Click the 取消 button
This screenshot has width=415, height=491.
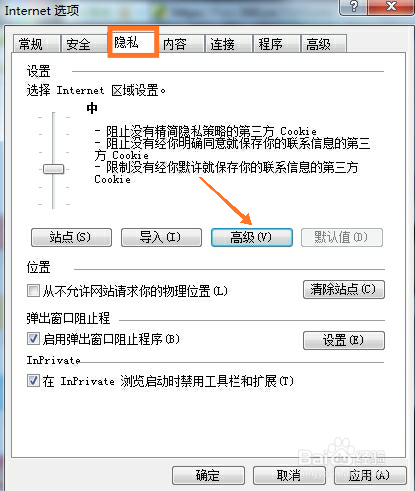289,475
